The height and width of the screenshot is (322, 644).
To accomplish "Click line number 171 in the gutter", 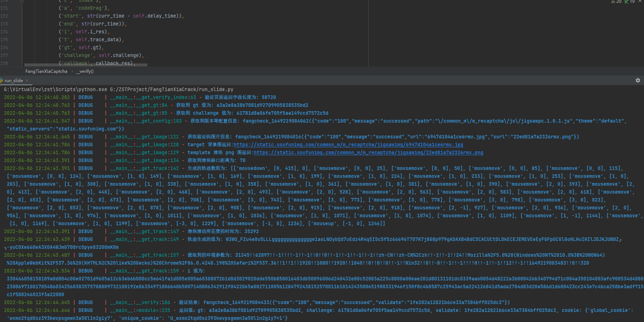I will pos(4,8).
